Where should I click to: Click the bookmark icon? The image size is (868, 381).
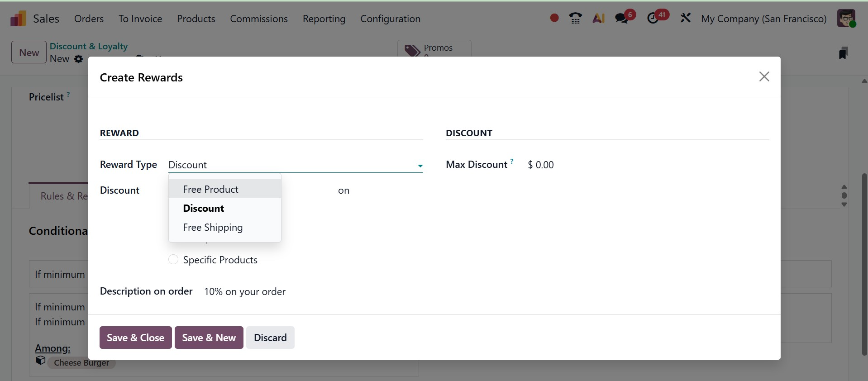click(843, 53)
